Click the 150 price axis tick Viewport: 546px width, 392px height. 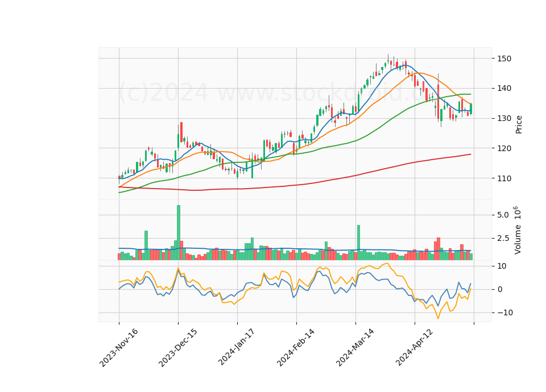(504, 59)
